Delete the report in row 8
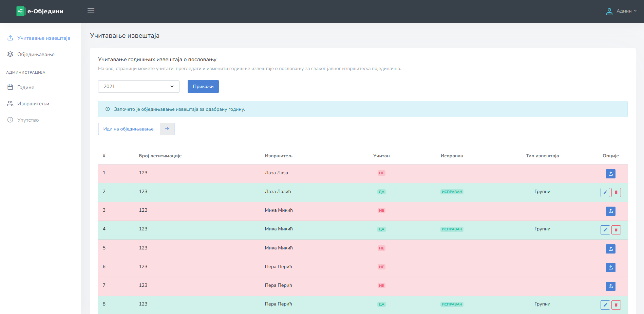The image size is (644, 314). pos(616,305)
